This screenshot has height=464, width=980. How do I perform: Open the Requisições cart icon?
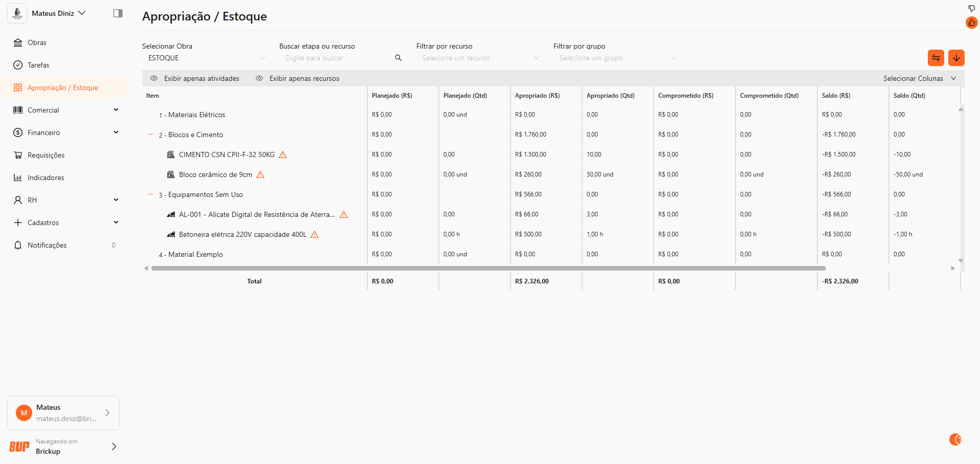click(x=18, y=155)
